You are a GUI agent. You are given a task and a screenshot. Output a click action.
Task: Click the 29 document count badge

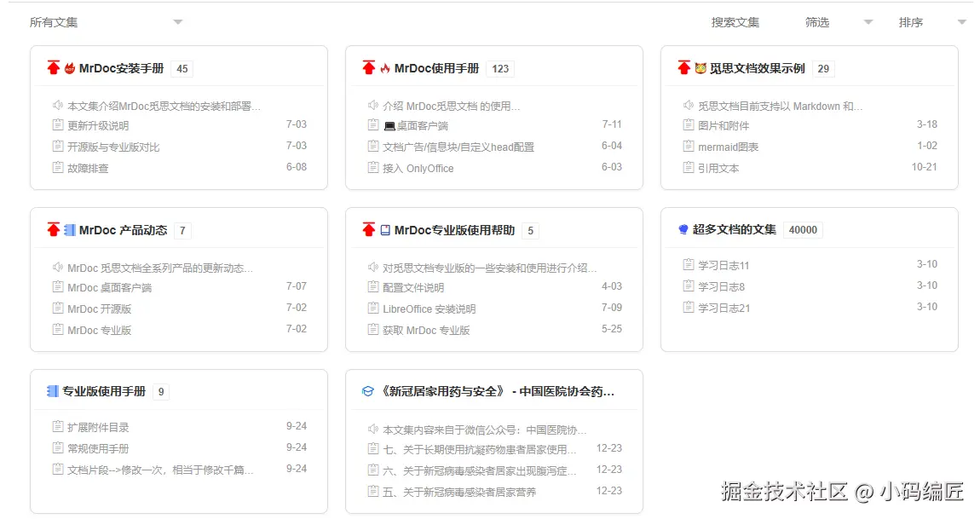pos(823,69)
